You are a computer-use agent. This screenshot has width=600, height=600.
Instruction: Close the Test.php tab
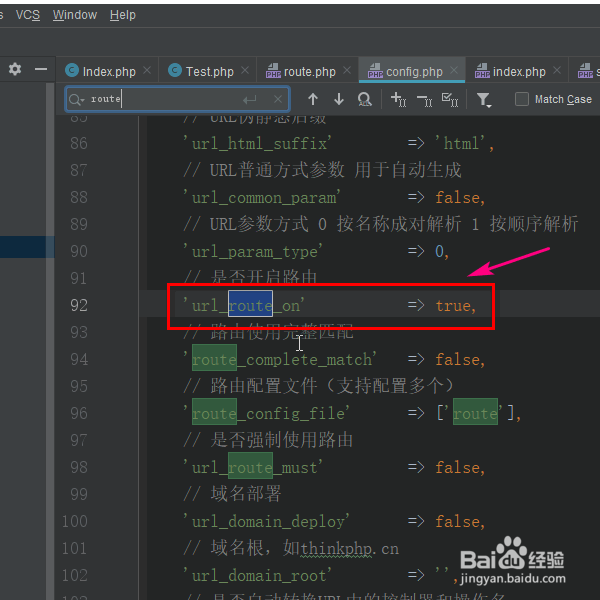[245, 70]
